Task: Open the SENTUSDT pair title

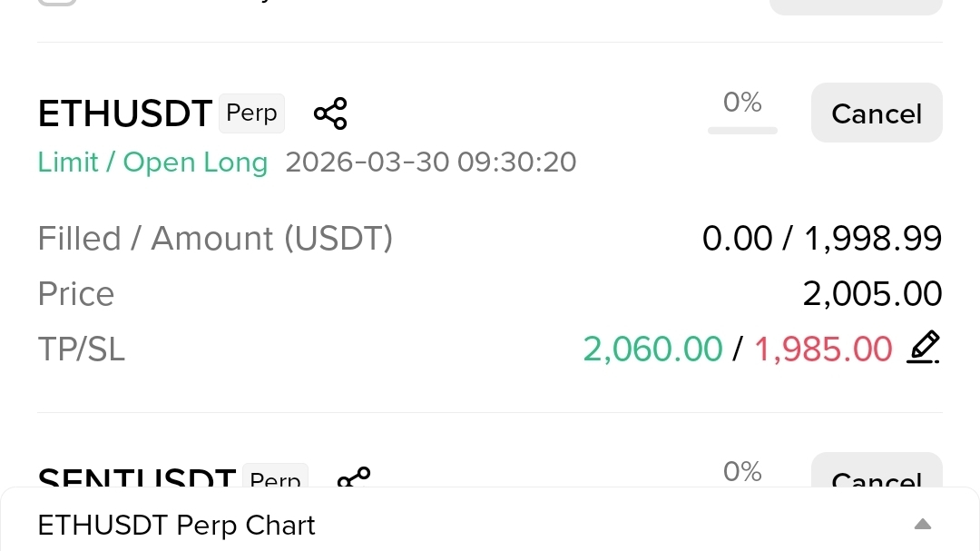Action: pos(137,479)
